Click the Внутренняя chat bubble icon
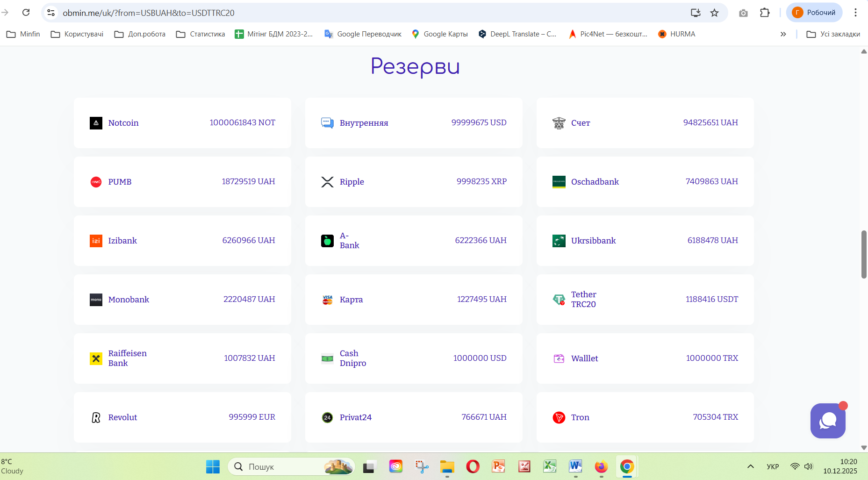The height and width of the screenshot is (480, 868). (x=327, y=123)
